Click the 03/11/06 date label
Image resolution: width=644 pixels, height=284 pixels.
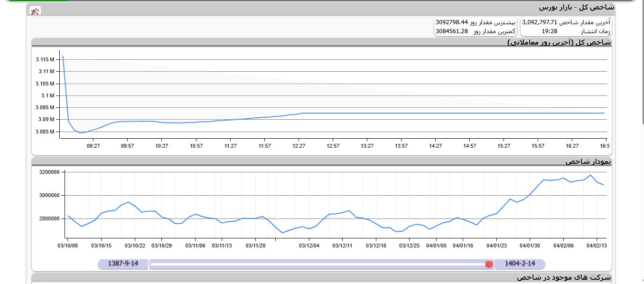(x=195, y=246)
